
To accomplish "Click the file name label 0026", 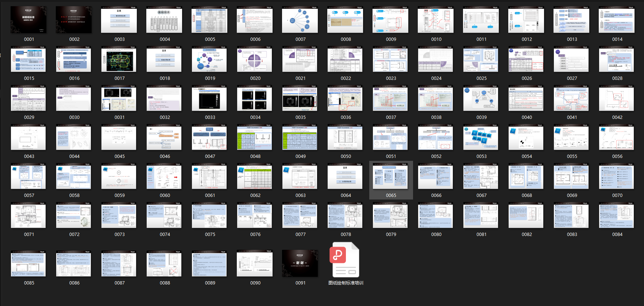I will (x=527, y=78).
